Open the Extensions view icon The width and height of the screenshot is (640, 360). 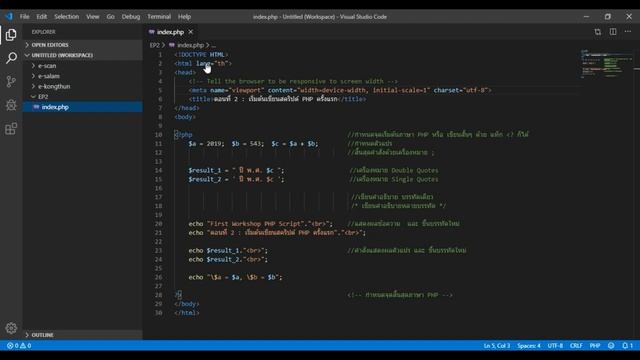coord(11,129)
